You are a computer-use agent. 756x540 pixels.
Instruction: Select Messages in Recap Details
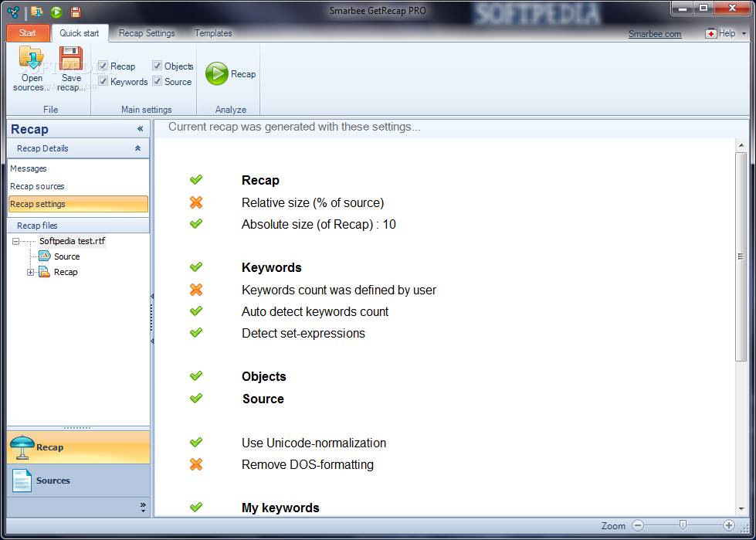(x=78, y=168)
